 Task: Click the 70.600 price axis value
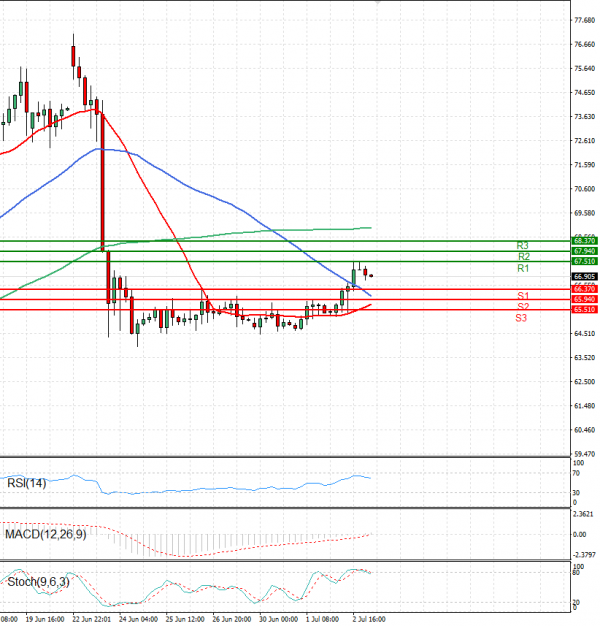[x=584, y=189]
